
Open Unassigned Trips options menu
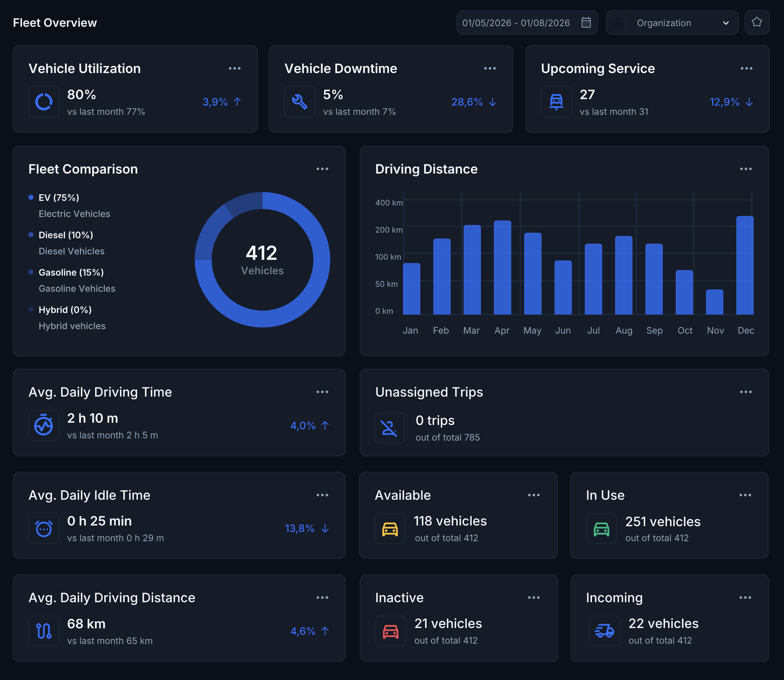746,392
